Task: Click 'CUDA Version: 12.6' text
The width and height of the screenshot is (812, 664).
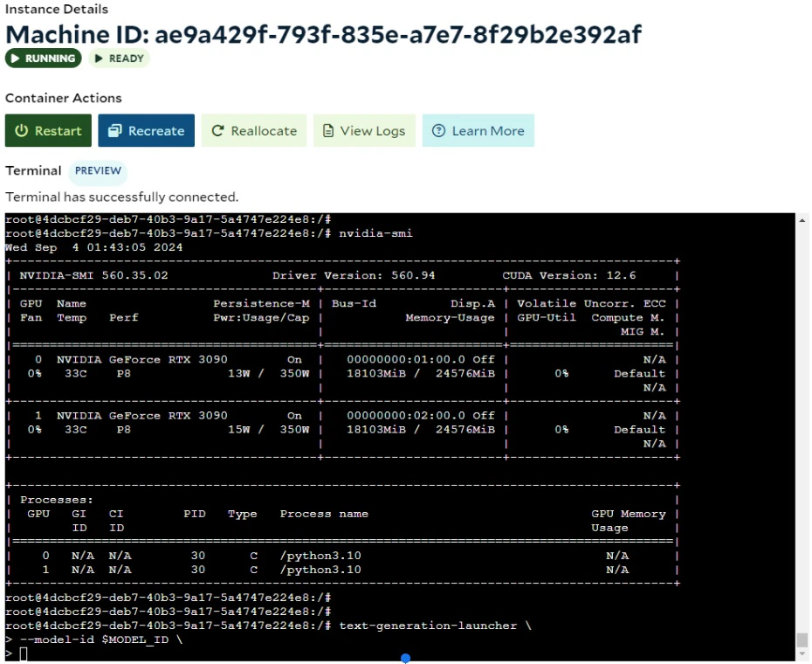Action: (568, 275)
